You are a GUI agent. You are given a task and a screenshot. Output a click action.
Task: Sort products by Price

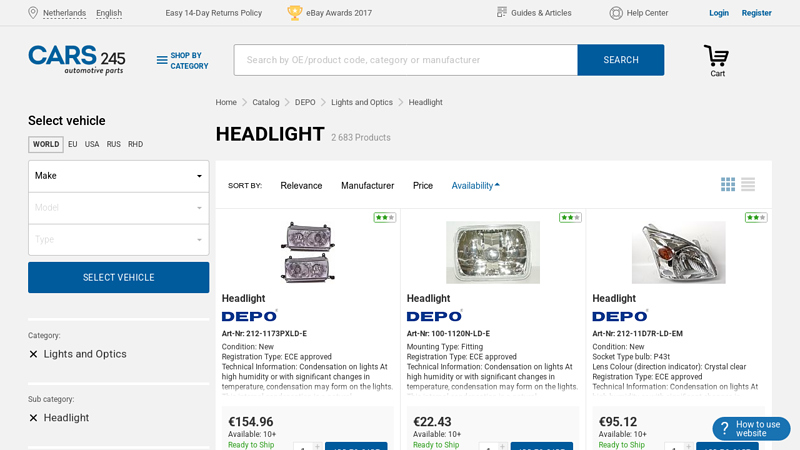click(422, 186)
